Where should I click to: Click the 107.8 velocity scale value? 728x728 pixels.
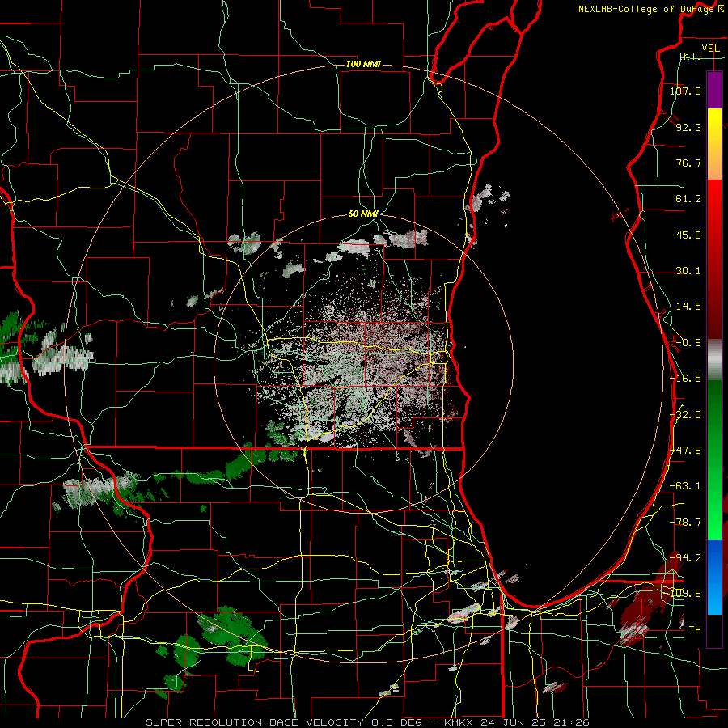point(685,91)
